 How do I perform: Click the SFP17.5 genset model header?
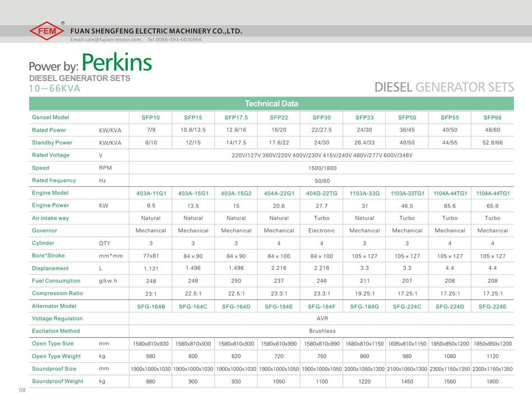(x=236, y=118)
